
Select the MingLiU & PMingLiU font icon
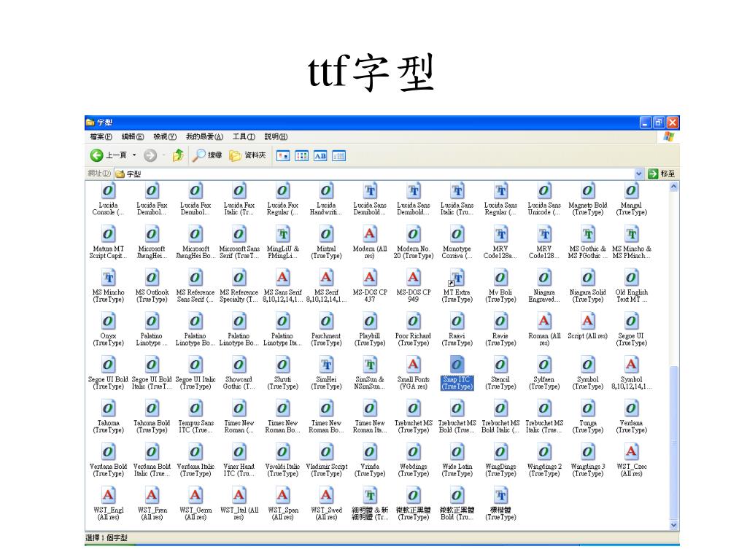click(x=282, y=234)
